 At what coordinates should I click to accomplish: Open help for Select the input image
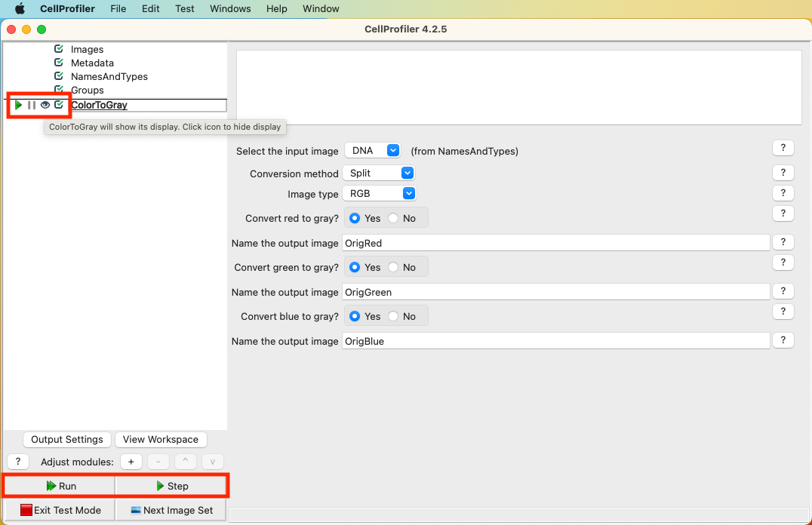(783, 148)
